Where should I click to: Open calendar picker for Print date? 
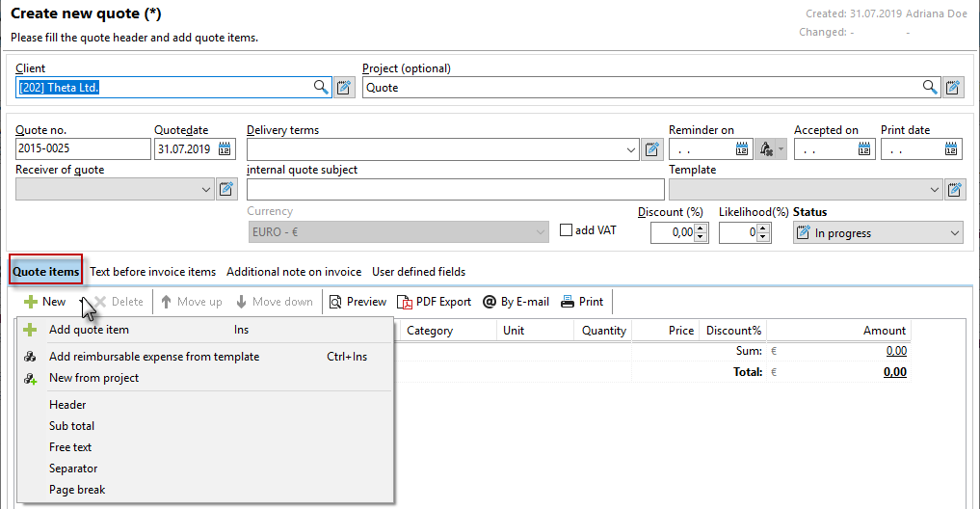coord(951,149)
